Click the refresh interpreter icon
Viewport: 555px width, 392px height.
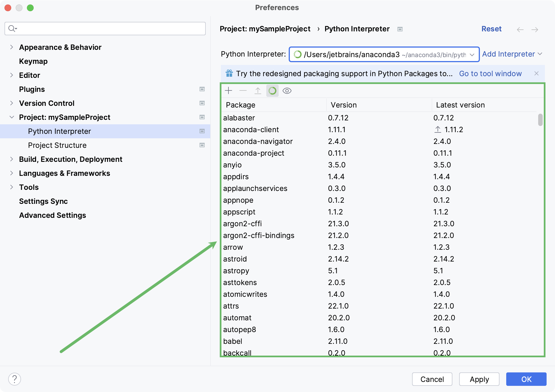(x=272, y=90)
